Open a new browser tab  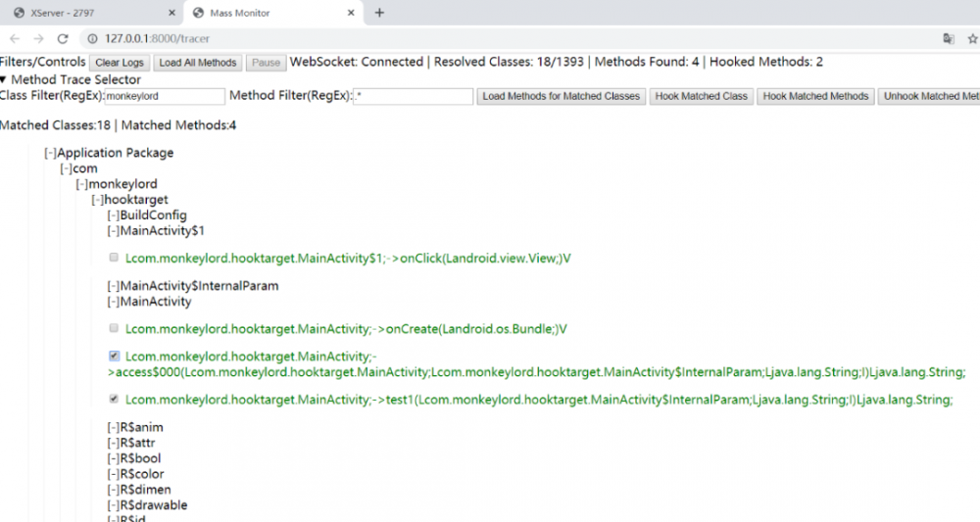[x=379, y=13]
